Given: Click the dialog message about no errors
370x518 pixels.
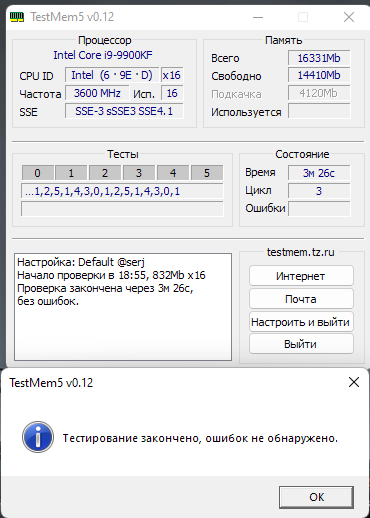Looking at the screenshot, I should tap(200, 438).
